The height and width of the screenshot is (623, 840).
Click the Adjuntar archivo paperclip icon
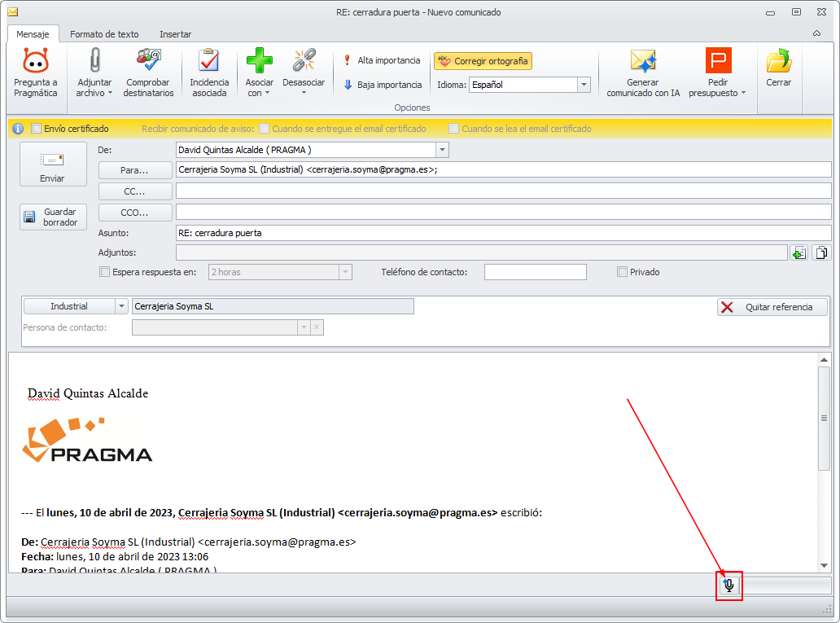coord(94,60)
